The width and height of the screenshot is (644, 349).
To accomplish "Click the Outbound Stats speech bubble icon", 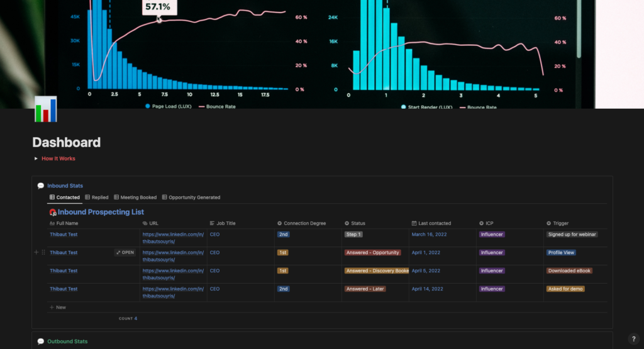I will click(x=41, y=341).
